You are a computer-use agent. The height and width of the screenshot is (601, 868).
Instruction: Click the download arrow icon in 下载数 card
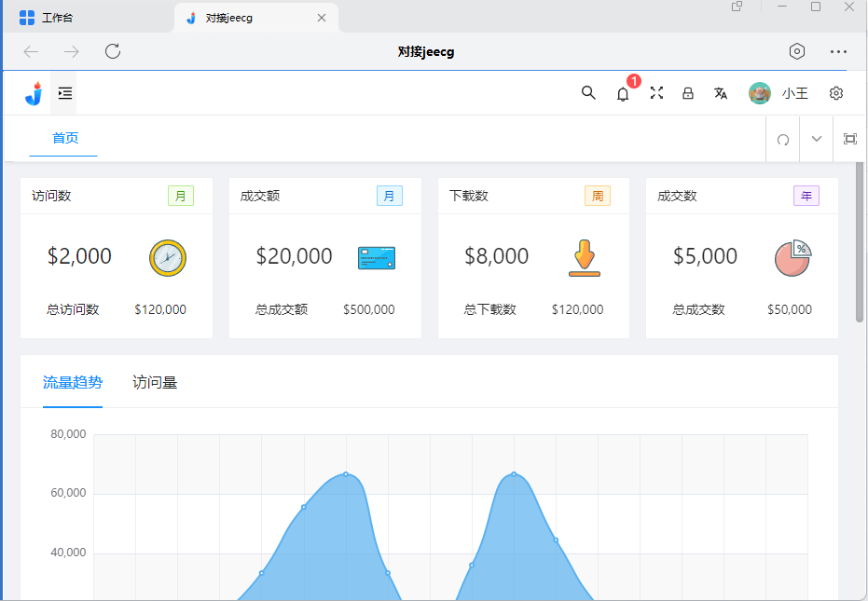[584, 258]
